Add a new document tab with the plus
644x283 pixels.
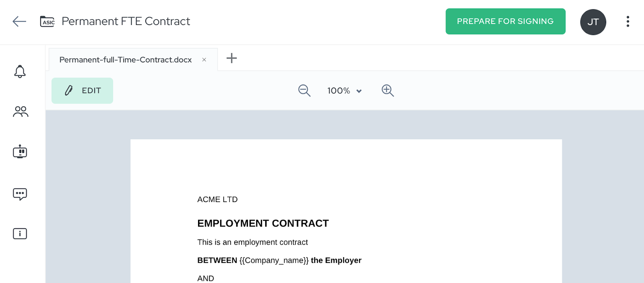tap(231, 58)
